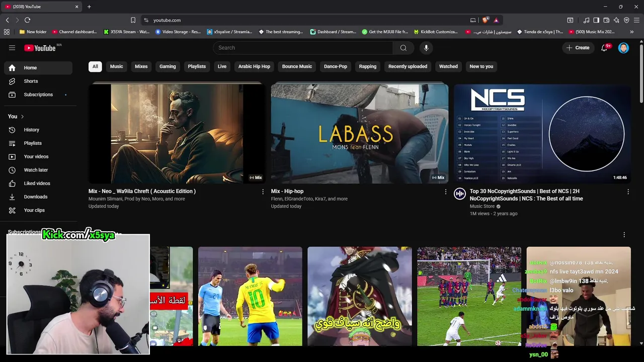Open the New folder bookmark
The height and width of the screenshot is (362, 644).
click(33, 32)
